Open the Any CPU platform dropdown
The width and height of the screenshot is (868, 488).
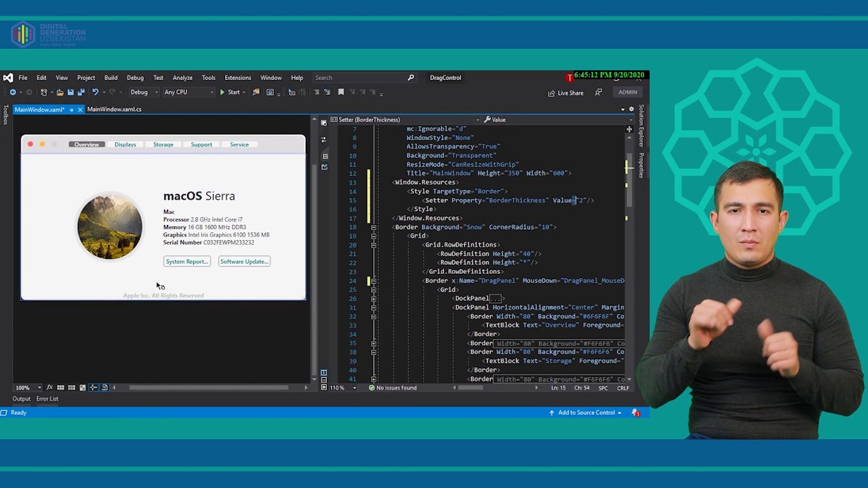189,92
